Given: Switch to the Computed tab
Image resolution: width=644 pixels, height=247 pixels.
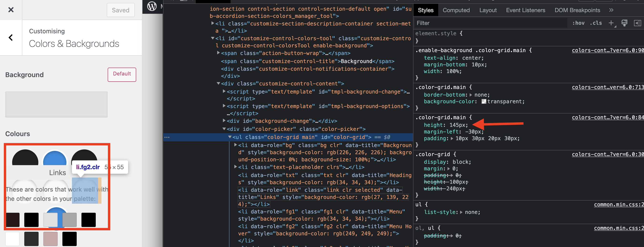Looking at the screenshot, I should (x=456, y=10).
